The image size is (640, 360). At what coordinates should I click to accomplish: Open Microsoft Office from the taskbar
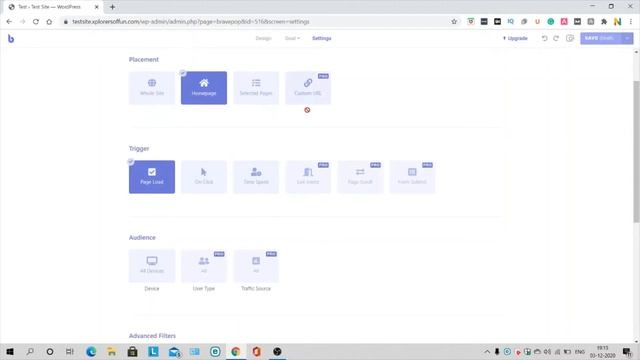256,351
